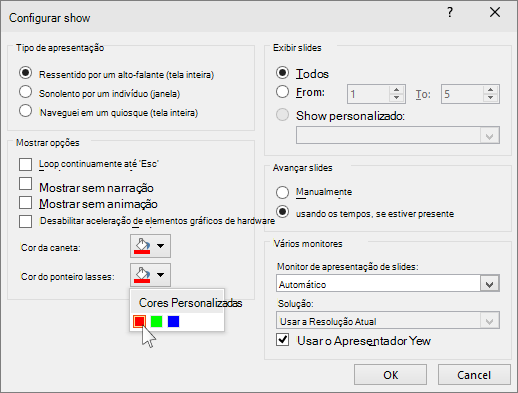
Task: Toggle 'Mostrar sem animação' checkbox
Action: pyautogui.click(x=25, y=203)
